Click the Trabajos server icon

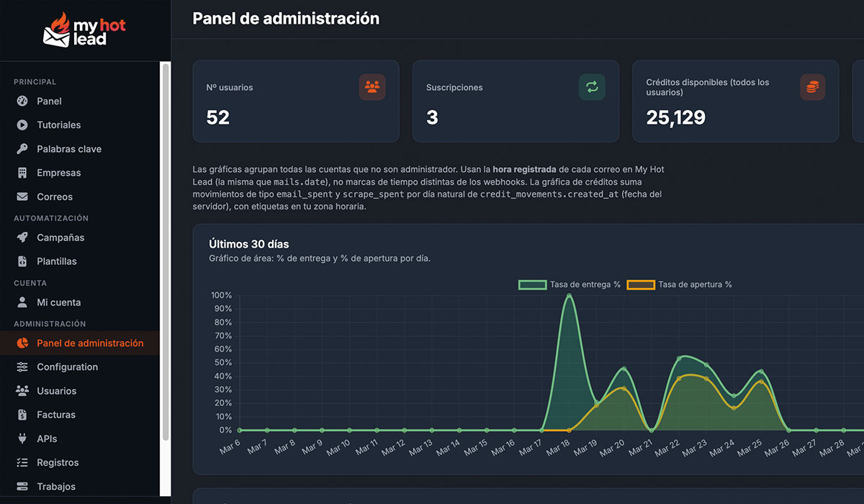22,487
